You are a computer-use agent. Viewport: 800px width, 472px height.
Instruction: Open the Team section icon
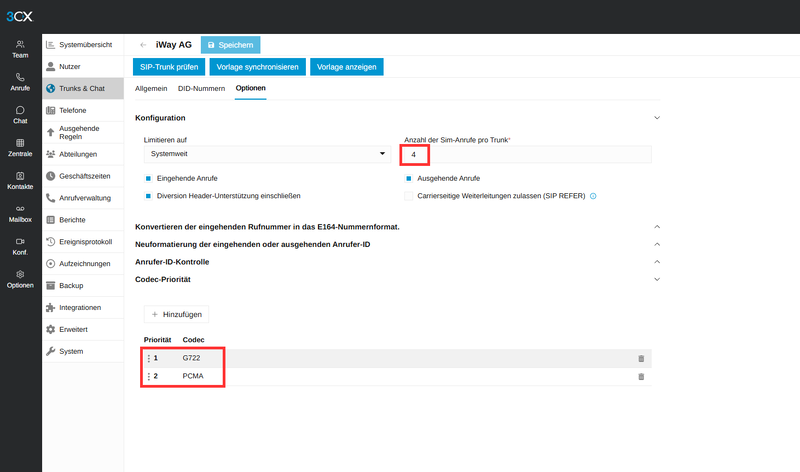coord(20,44)
